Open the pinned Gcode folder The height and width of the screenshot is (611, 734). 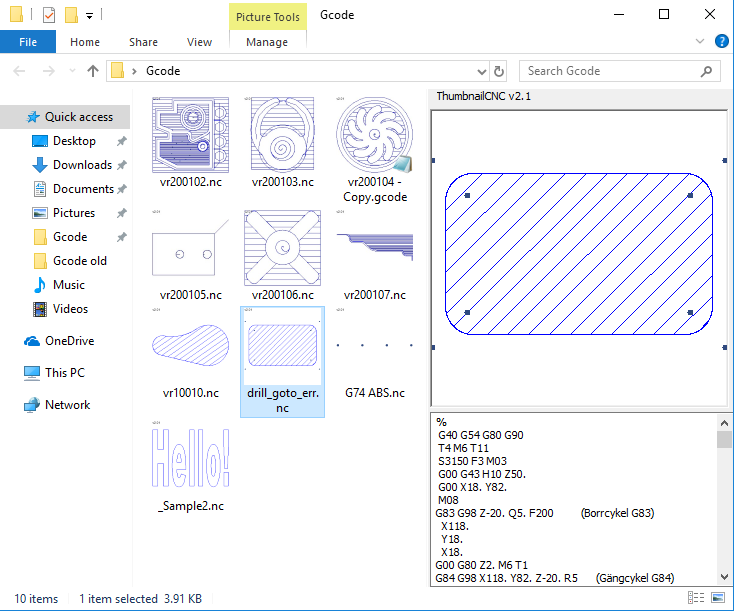coord(70,236)
